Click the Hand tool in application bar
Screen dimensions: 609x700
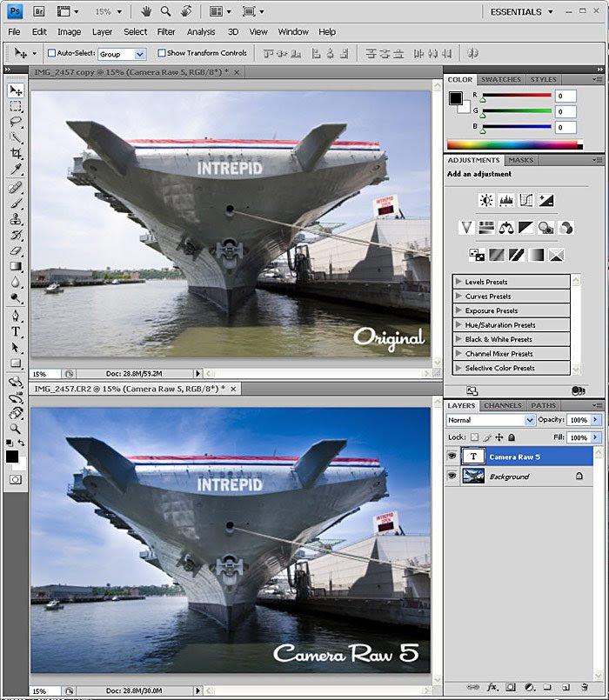click(146, 11)
